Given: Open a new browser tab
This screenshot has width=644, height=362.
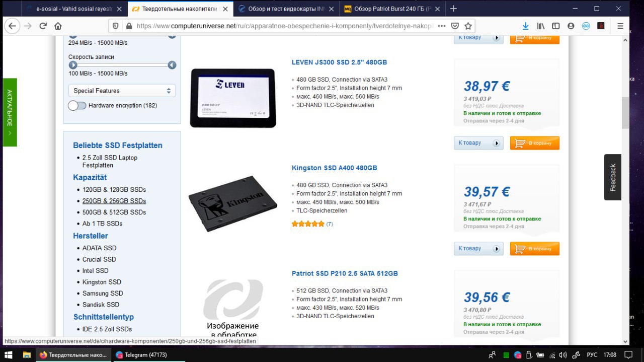Looking at the screenshot, I should click(453, 9).
